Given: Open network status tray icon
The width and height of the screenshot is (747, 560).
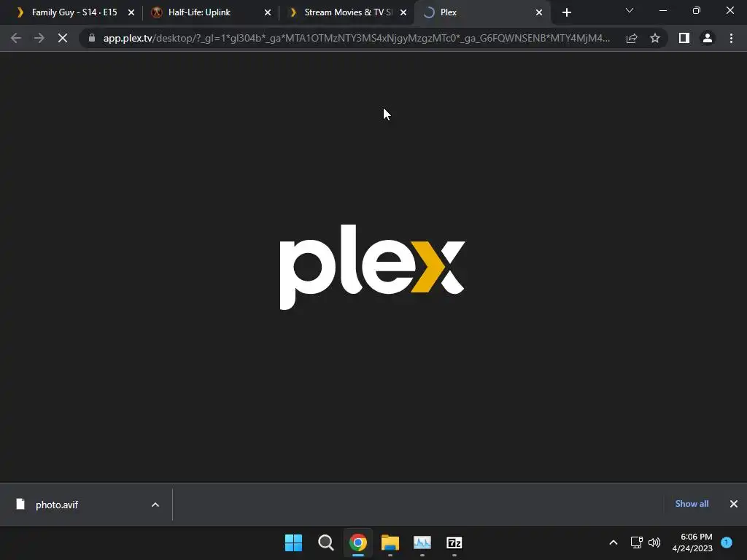Looking at the screenshot, I should click(x=636, y=542).
